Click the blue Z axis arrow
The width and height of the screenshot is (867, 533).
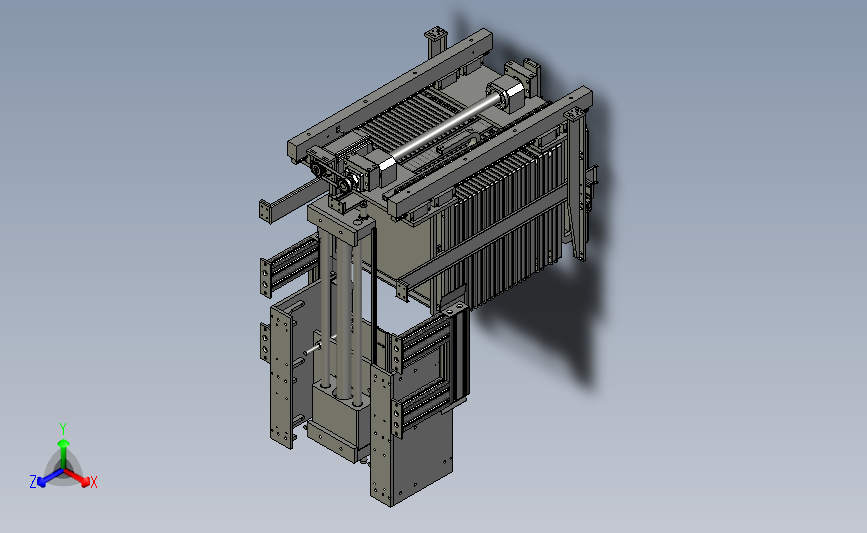[x=49, y=478]
